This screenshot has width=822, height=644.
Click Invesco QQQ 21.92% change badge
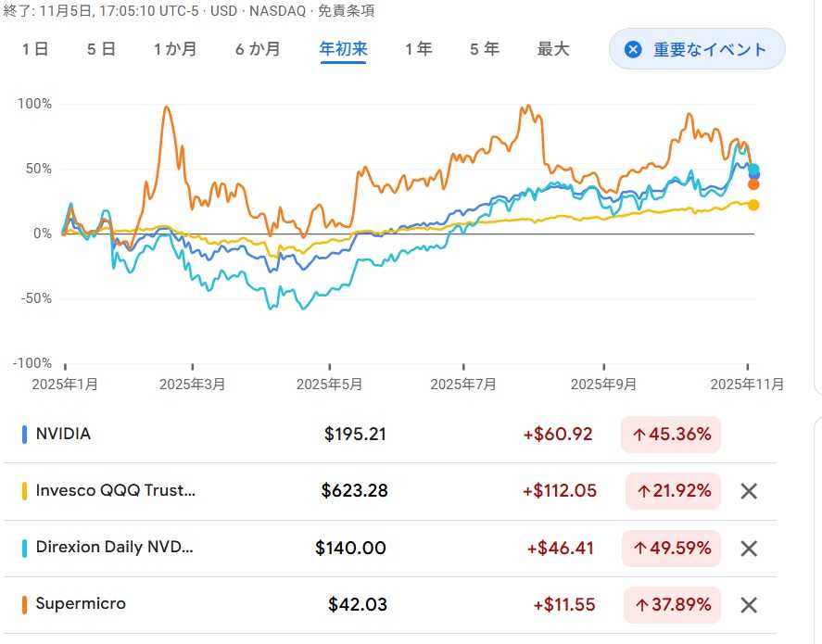pyautogui.click(x=673, y=491)
